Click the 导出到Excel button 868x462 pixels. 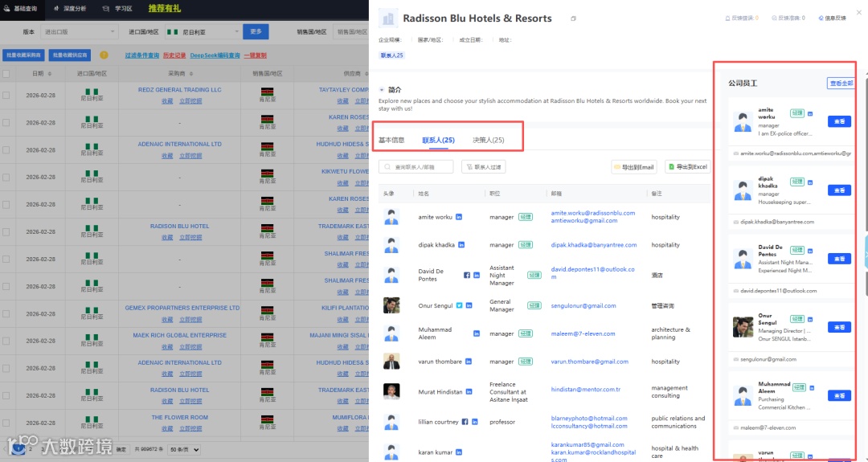coord(687,166)
